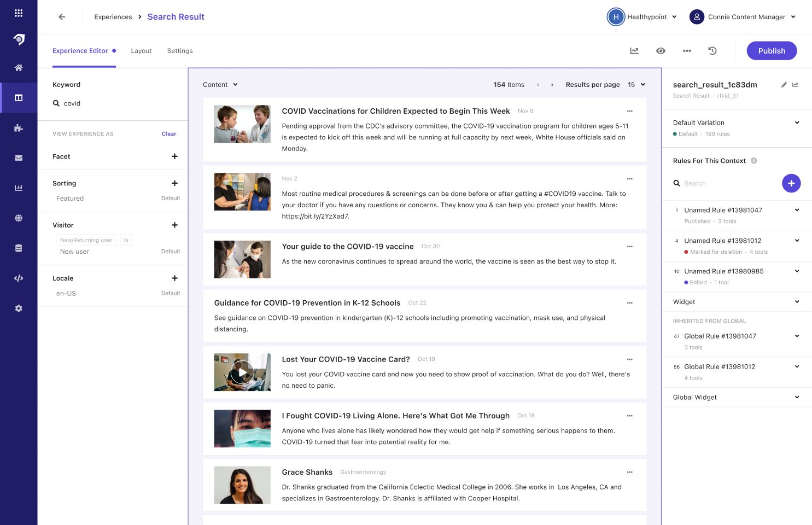Go to previous results page arrow
The height and width of the screenshot is (525, 812).
coord(538,85)
